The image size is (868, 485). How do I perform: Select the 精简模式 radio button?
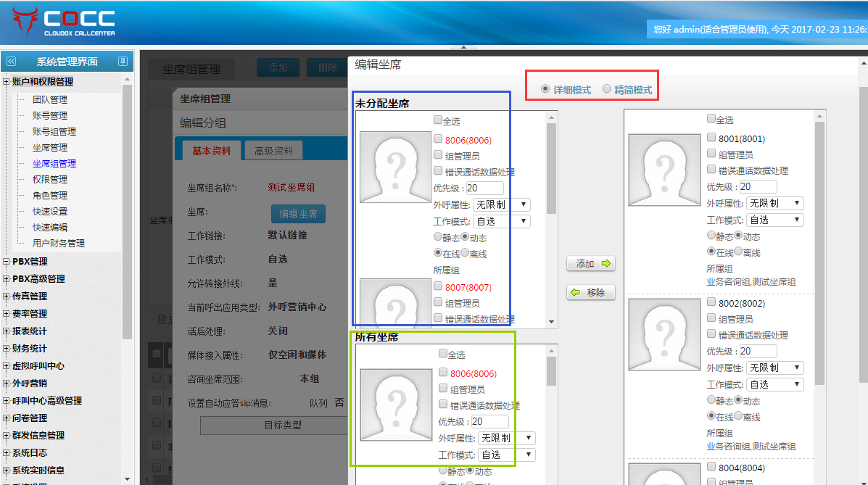point(607,89)
